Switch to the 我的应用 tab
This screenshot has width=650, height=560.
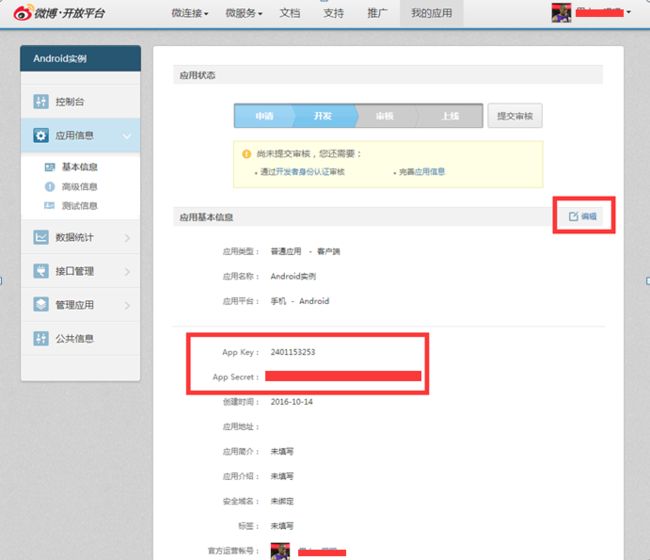[432, 13]
